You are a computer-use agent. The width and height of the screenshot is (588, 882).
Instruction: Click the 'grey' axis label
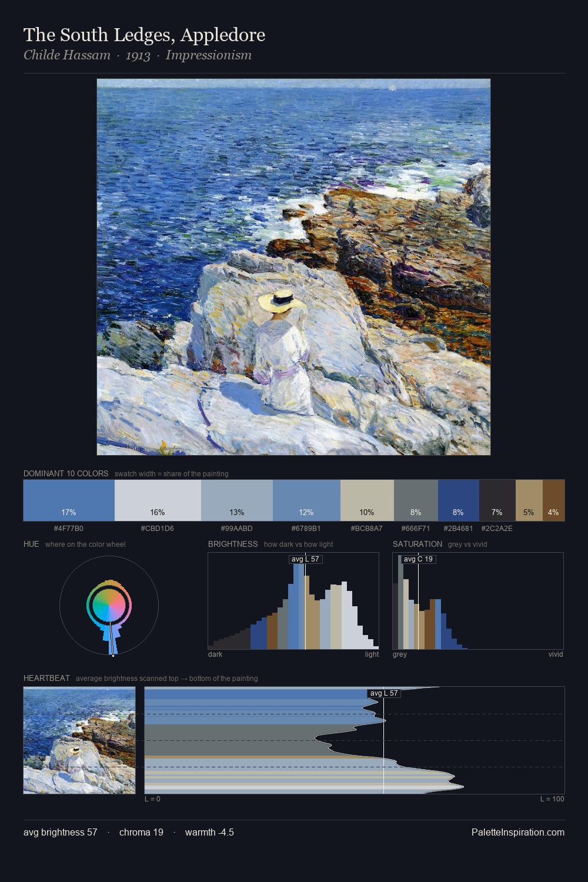[x=400, y=654]
